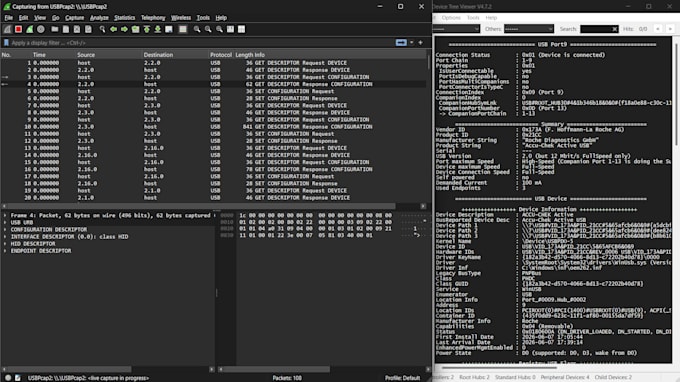Go to previous search hit arrow

click(658, 29)
